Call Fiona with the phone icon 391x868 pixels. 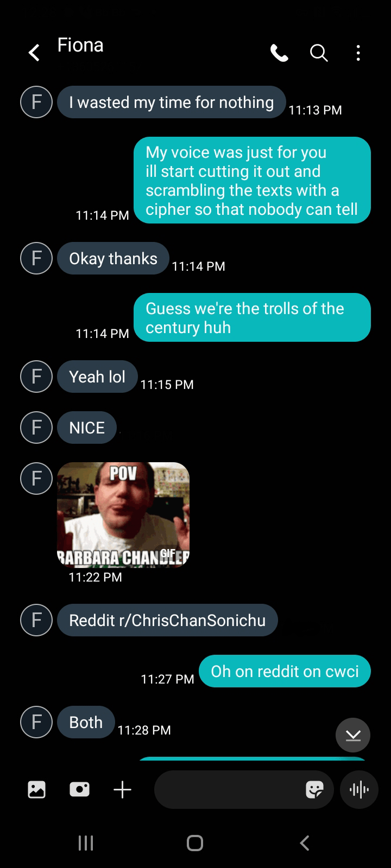coord(279,53)
